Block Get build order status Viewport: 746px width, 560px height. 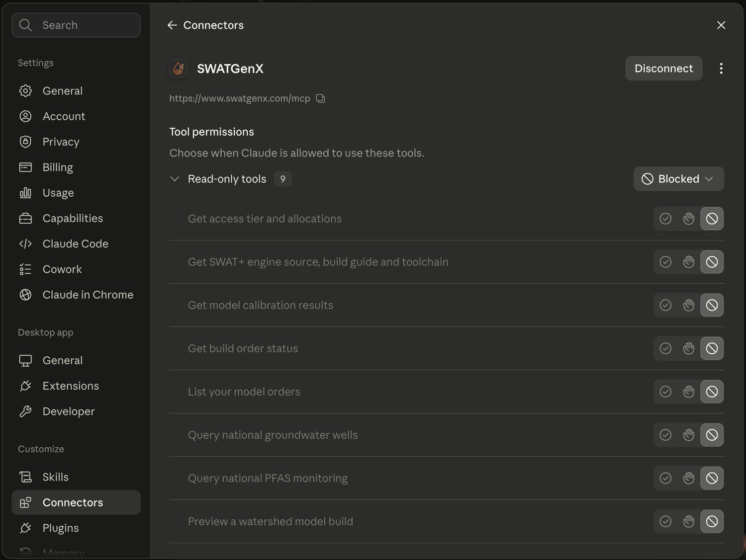(x=712, y=348)
